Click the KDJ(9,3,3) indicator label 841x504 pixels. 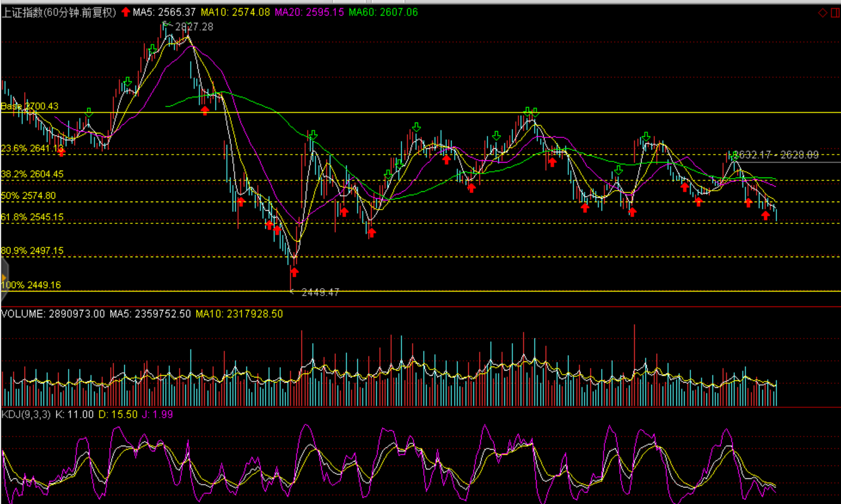[x=26, y=414]
